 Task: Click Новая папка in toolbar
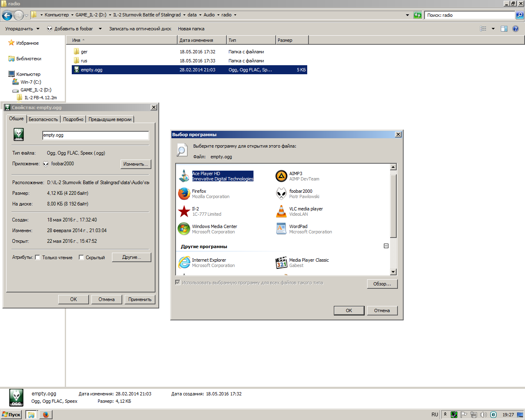(191, 29)
